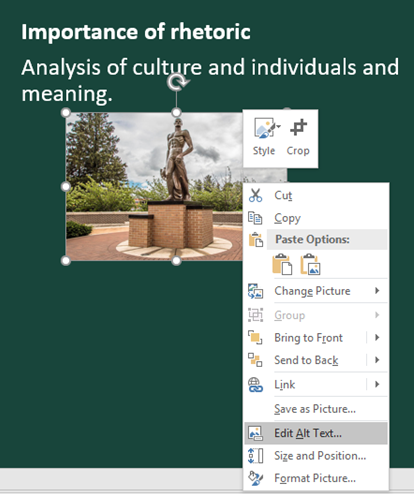This screenshot has width=414, height=494.
Task: Click the Copy pages icon
Action: coord(255,218)
